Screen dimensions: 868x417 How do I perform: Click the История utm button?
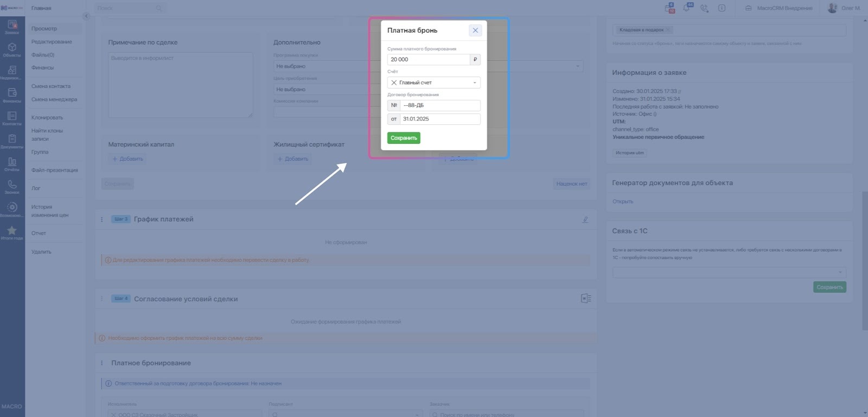(629, 153)
